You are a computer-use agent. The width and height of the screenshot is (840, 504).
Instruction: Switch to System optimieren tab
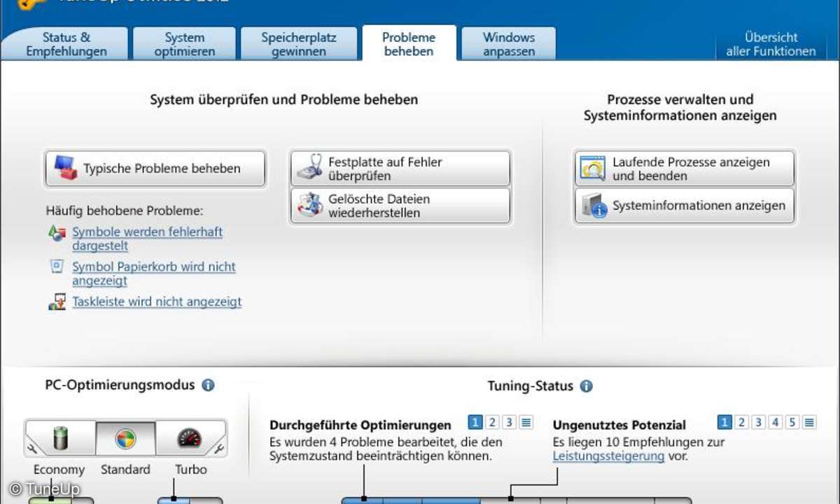185,44
